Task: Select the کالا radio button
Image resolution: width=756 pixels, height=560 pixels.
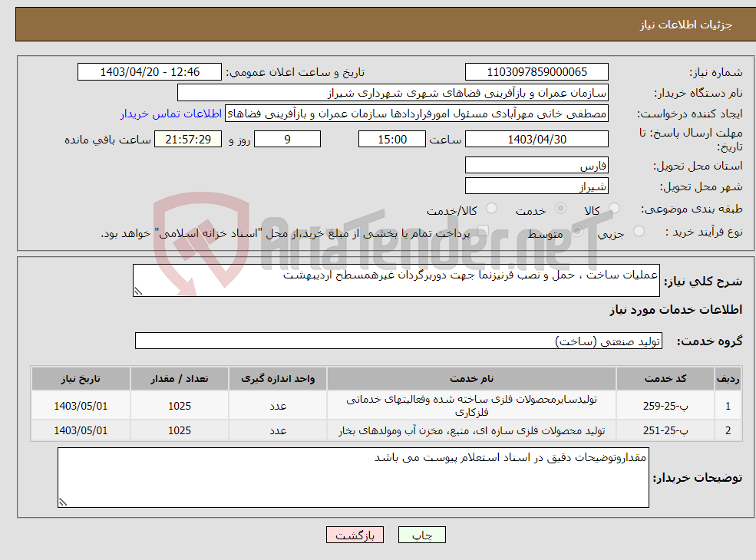Action: coord(614,208)
